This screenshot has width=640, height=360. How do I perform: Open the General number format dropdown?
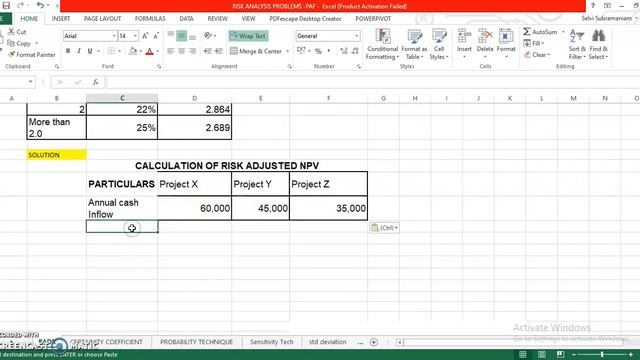click(356, 36)
